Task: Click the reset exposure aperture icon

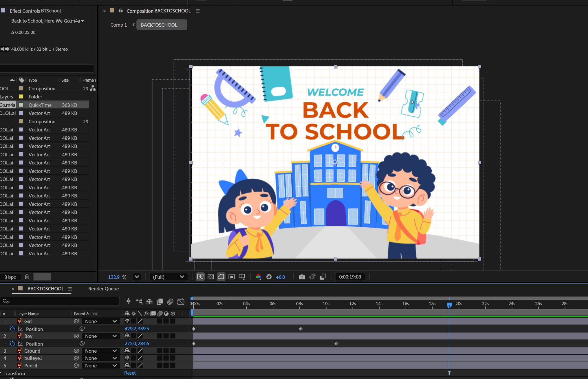Action: click(x=269, y=277)
